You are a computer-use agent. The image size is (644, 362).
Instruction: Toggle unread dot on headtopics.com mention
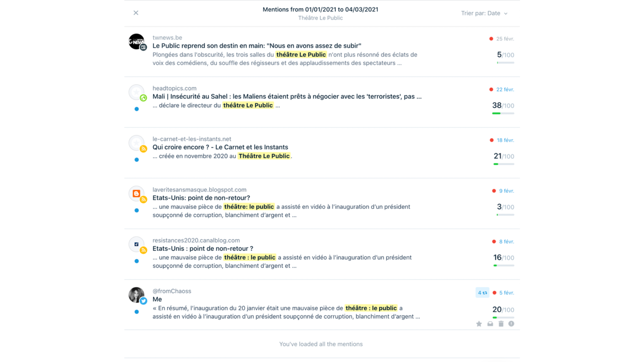coord(136,109)
